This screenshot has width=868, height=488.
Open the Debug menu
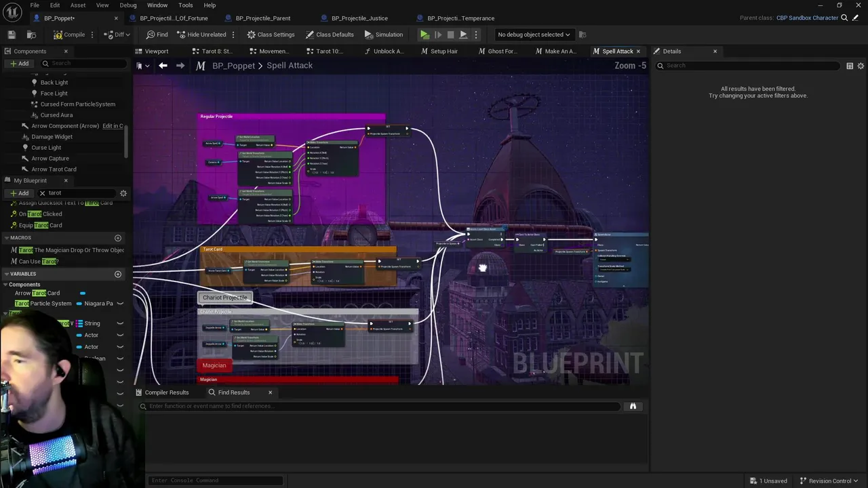tap(127, 5)
